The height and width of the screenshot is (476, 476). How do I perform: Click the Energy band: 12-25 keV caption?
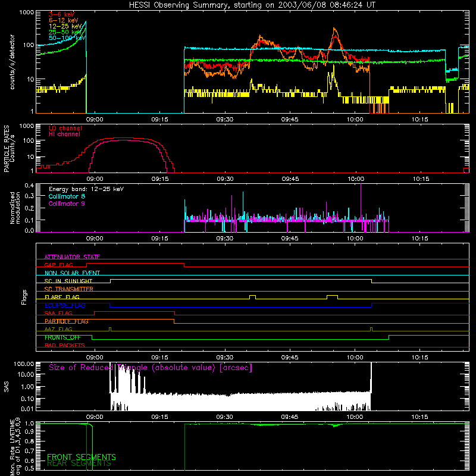pos(86,189)
